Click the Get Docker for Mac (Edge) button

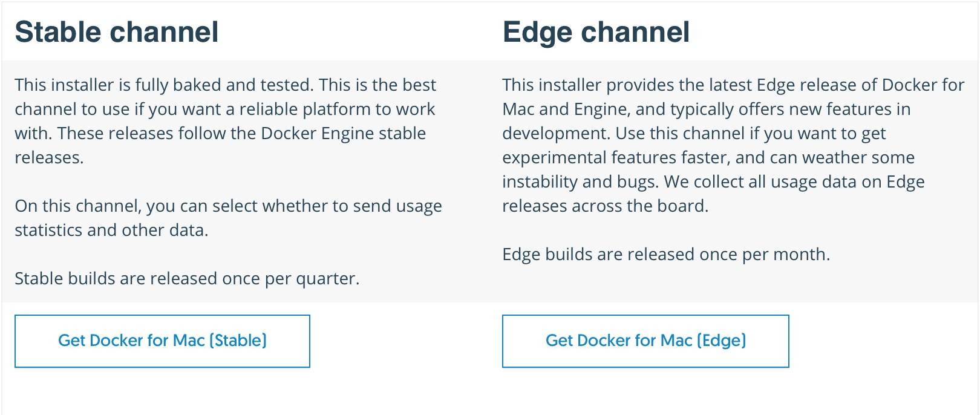pyautogui.click(x=645, y=341)
